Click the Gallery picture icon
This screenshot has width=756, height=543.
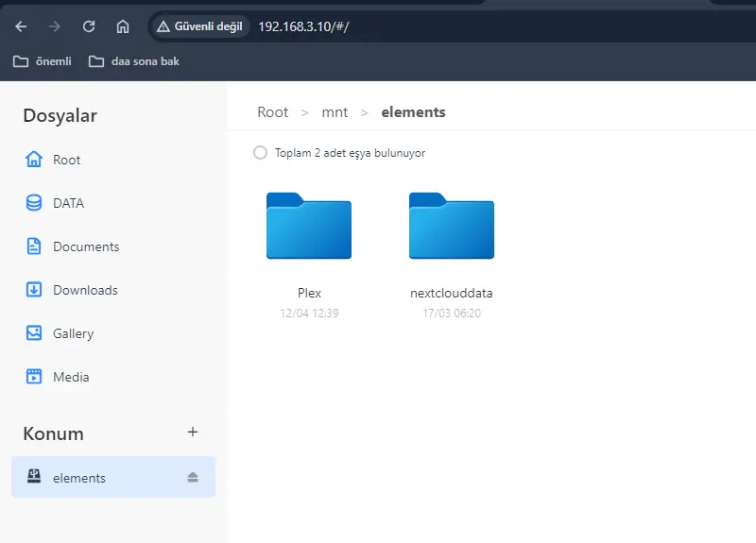tap(34, 333)
